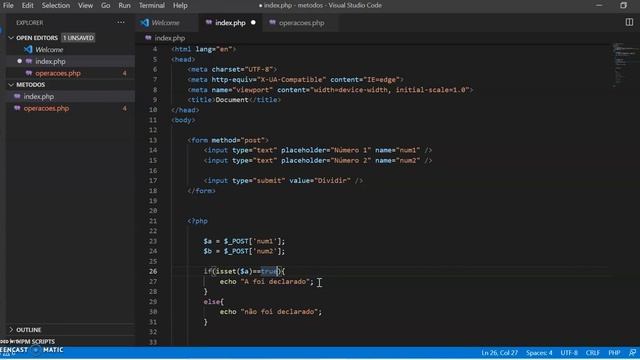Select operacoes.php in Open Editors list

point(58,73)
